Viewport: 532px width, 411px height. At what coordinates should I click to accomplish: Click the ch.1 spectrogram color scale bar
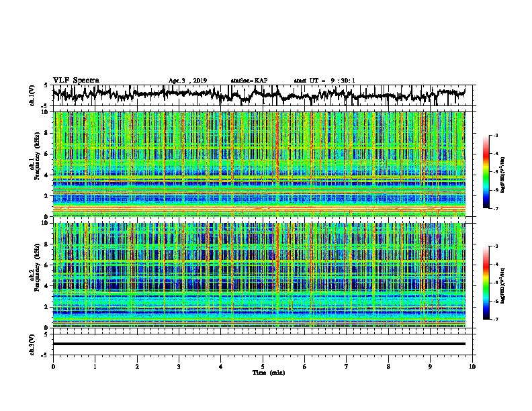(x=486, y=172)
